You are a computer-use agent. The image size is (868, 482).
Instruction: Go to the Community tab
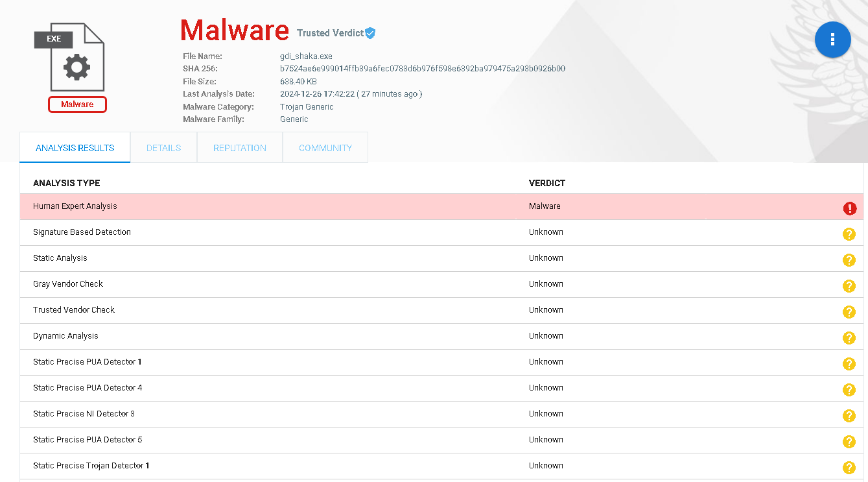click(x=325, y=148)
